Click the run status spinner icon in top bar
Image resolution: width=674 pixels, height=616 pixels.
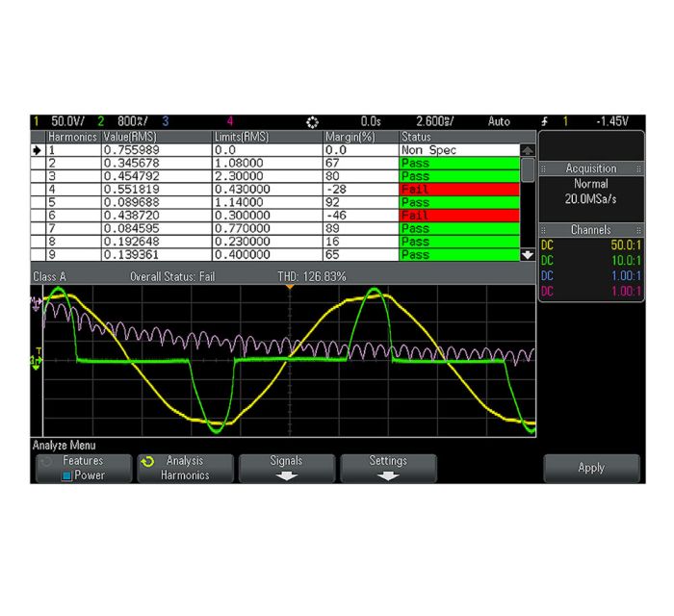pyautogui.click(x=312, y=122)
